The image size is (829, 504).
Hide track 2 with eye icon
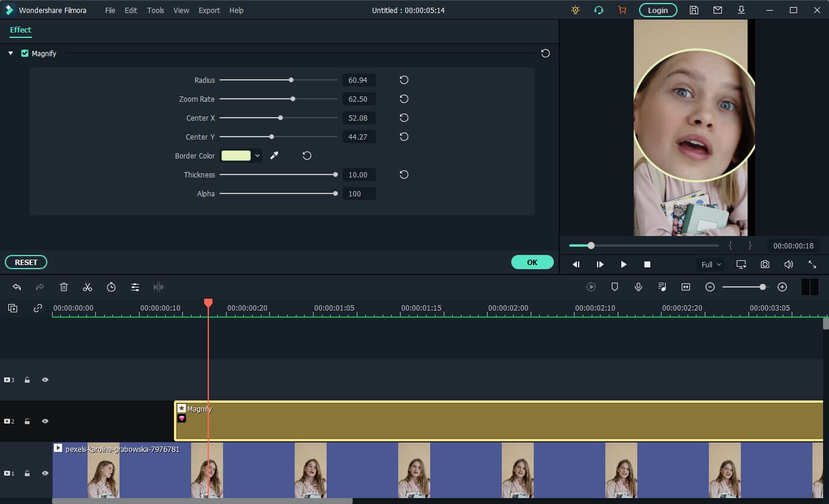point(45,421)
